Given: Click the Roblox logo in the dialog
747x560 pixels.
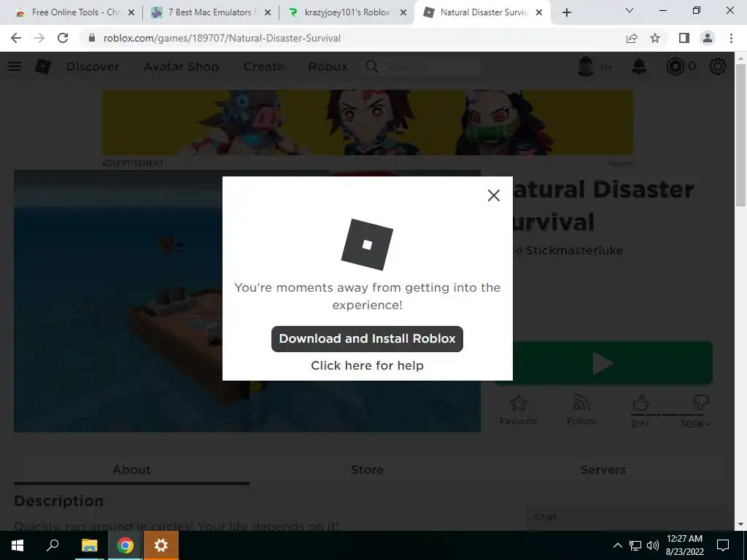Looking at the screenshot, I should click(367, 244).
